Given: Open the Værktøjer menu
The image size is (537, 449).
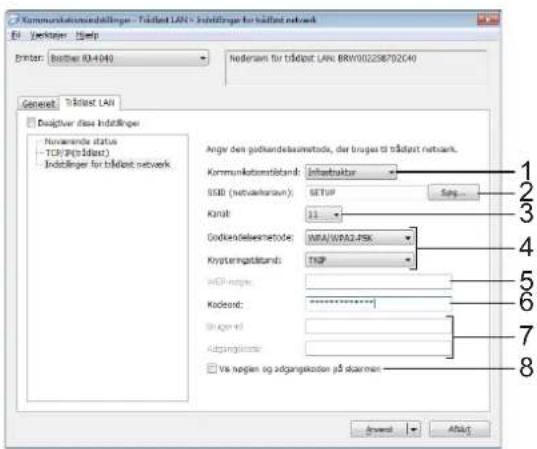Looking at the screenshot, I should point(48,35).
